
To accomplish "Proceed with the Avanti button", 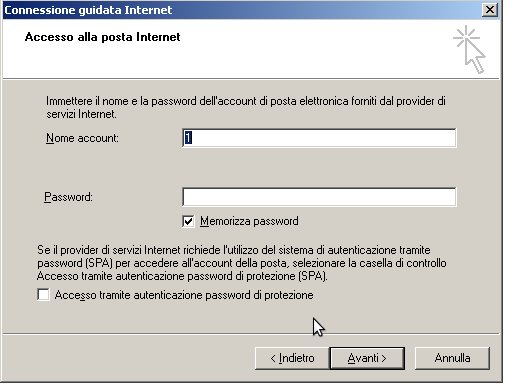I will 367,358.
